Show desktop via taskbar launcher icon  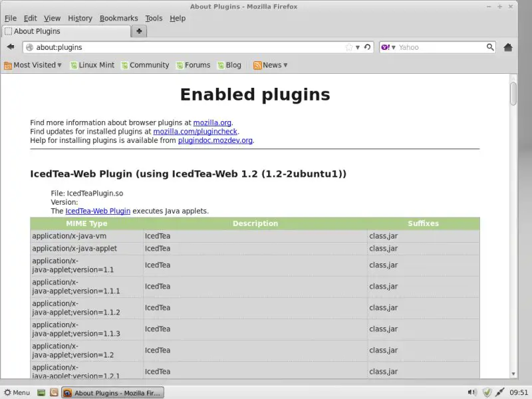[41, 393]
